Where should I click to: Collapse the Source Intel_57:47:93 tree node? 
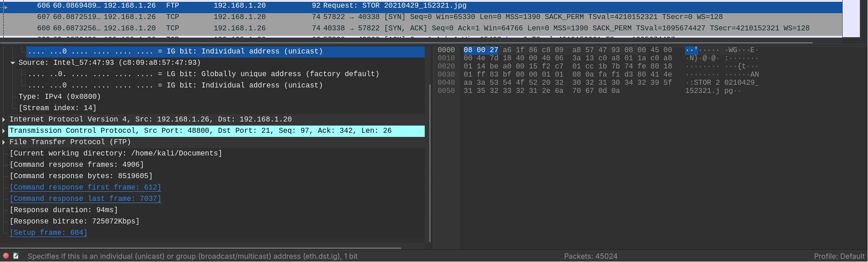pos(13,63)
